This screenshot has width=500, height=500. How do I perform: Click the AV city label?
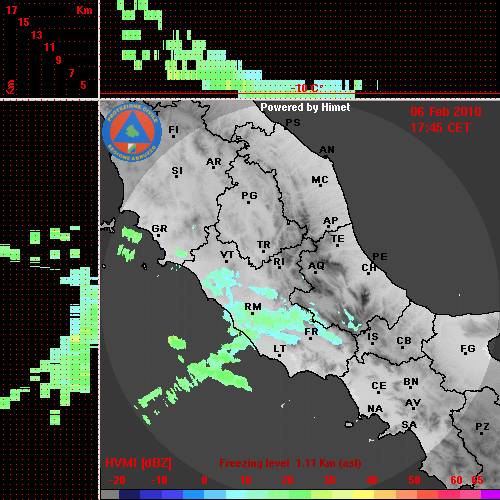(413, 403)
